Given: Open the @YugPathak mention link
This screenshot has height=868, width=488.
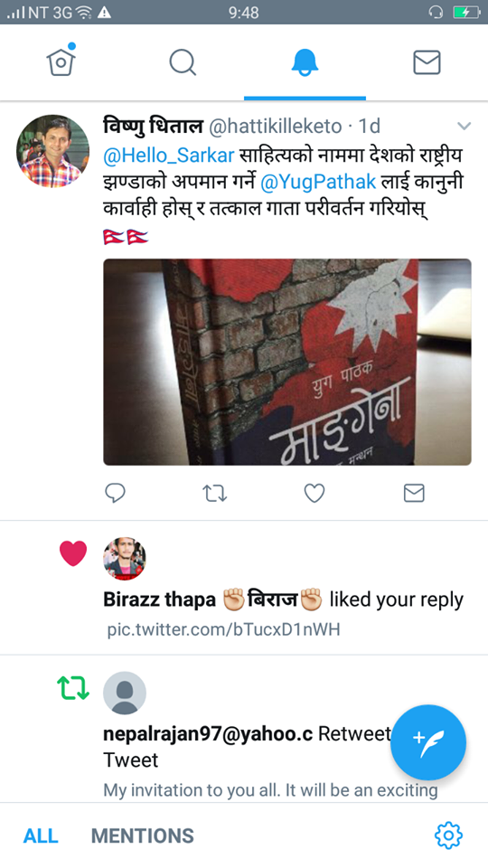Looking at the screenshot, I should click(x=318, y=182).
